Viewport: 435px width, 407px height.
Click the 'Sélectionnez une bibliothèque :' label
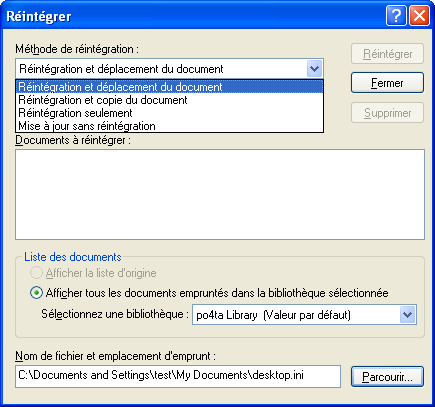pos(115,314)
